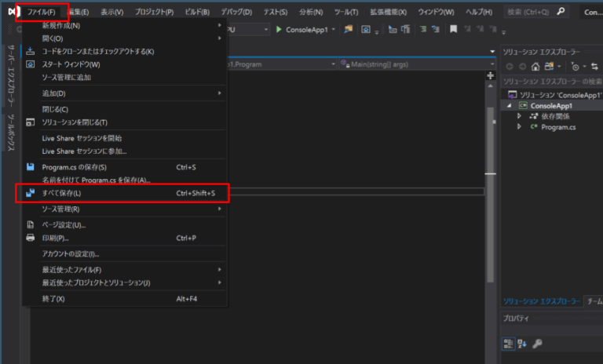Collapse the ConsoleApp1 project node
The image size is (603, 364).
tap(509, 105)
